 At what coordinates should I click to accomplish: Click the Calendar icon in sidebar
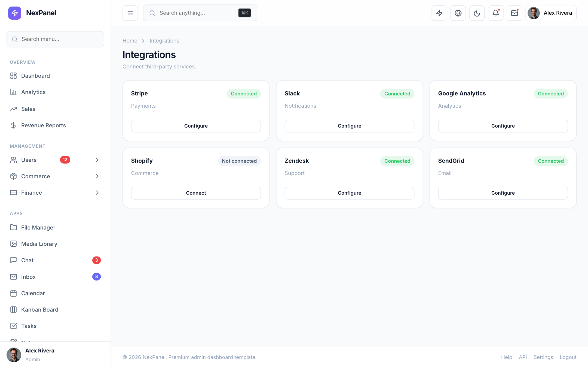pyautogui.click(x=14, y=293)
